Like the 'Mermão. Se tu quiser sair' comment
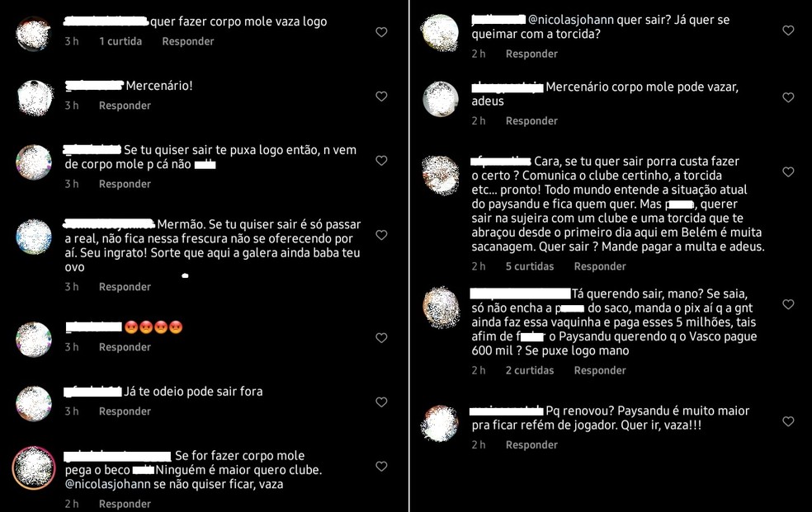Screen dimensions: 812x512 [381, 235]
